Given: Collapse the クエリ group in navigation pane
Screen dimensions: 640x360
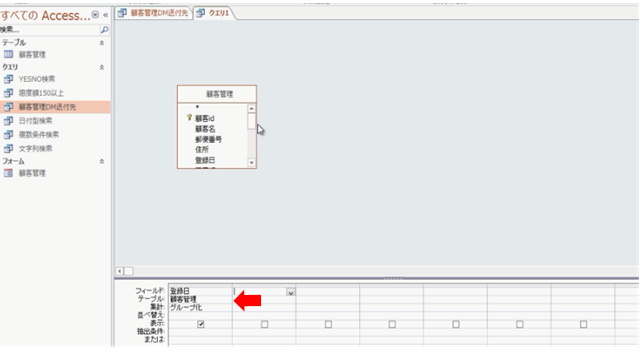Looking at the screenshot, I should (x=102, y=67).
